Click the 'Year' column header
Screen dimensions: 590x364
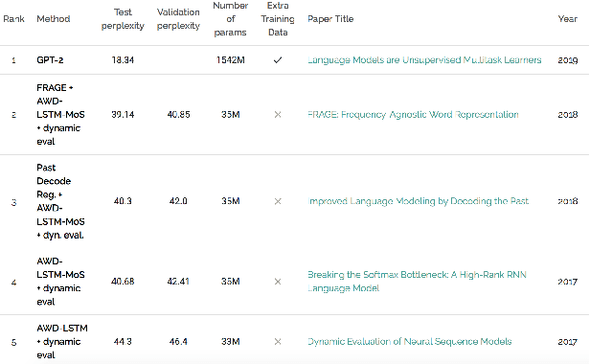[567, 19]
